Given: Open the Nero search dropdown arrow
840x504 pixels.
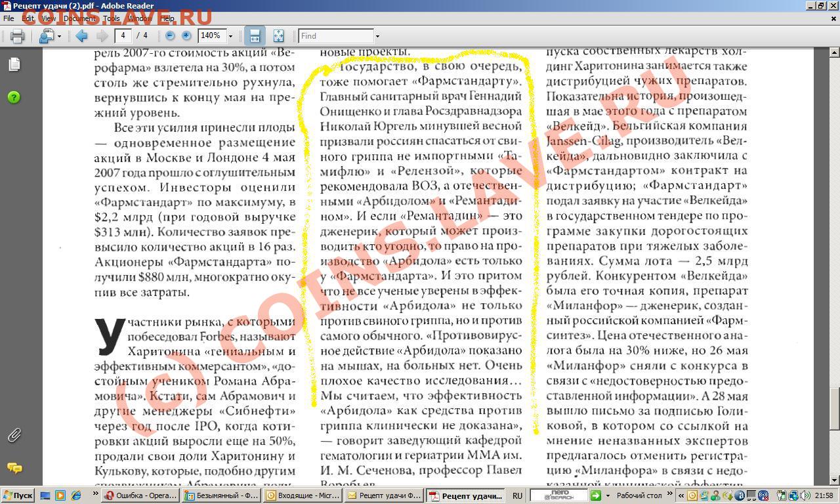Looking at the screenshot, I should tap(608, 496).
